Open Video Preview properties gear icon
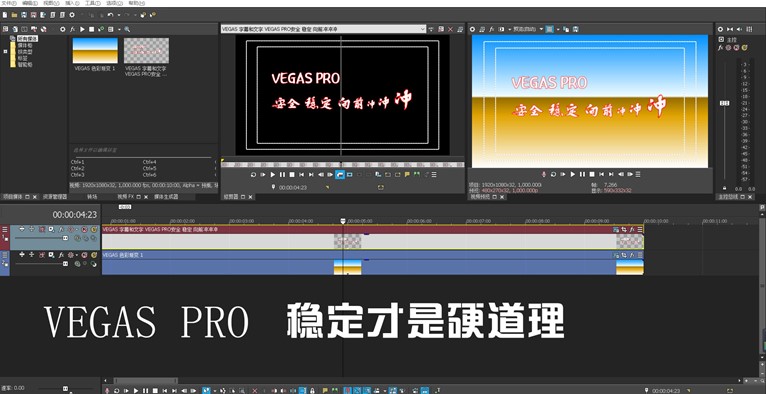This screenshot has width=766, height=394. pos(472,29)
